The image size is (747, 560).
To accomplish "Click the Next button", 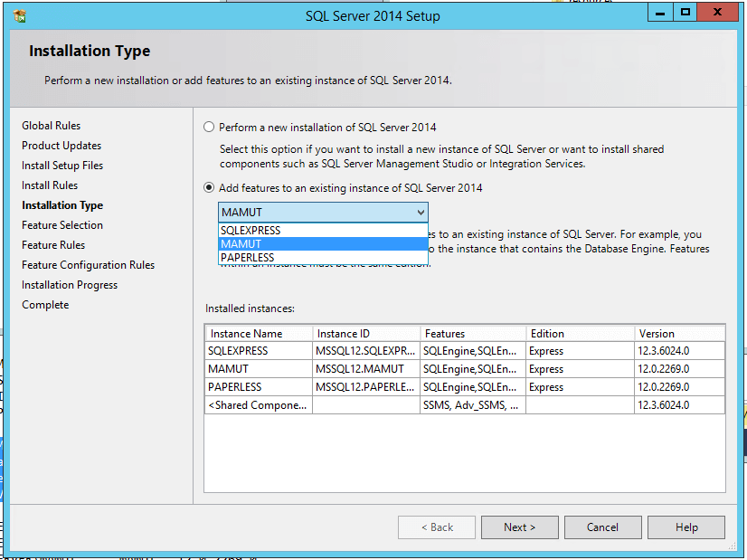I will click(x=519, y=527).
